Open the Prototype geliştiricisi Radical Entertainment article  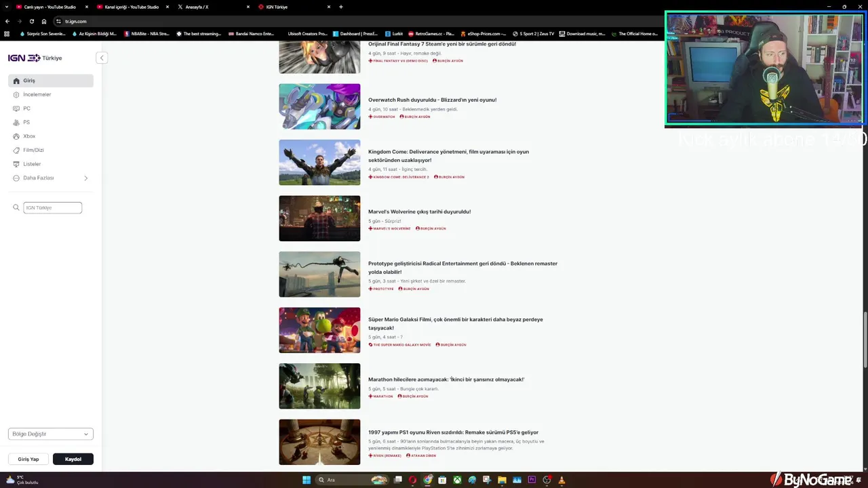pyautogui.click(x=462, y=268)
